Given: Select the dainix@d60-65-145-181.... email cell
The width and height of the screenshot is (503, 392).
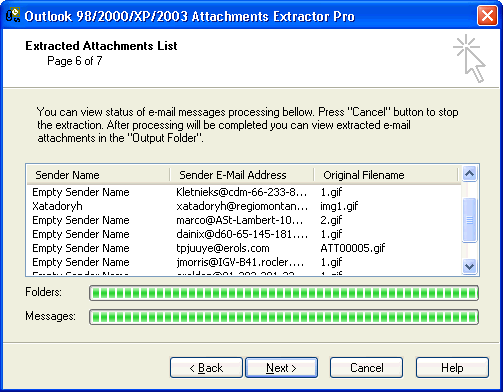Looking at the screenshot, I should coord(242,234).
